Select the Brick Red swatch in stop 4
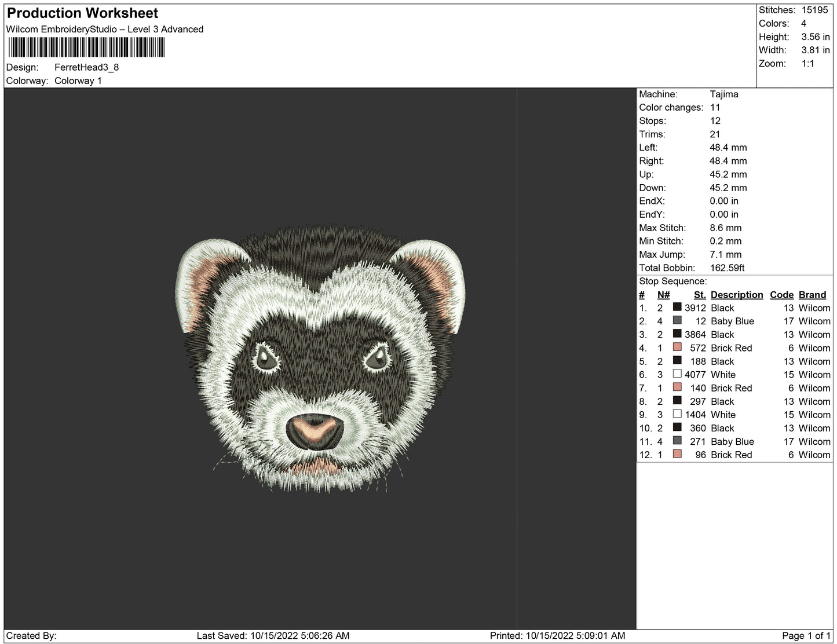837x644 pixels. 677,347
